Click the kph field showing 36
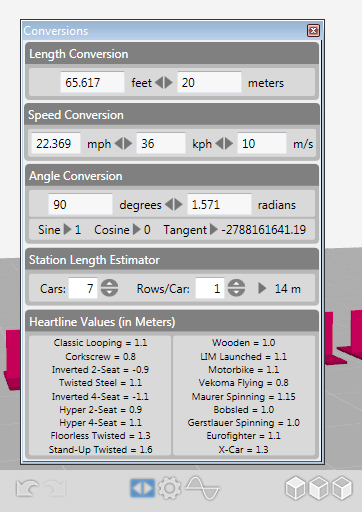Screen dimensions: 362x512 tap(161, 143)
